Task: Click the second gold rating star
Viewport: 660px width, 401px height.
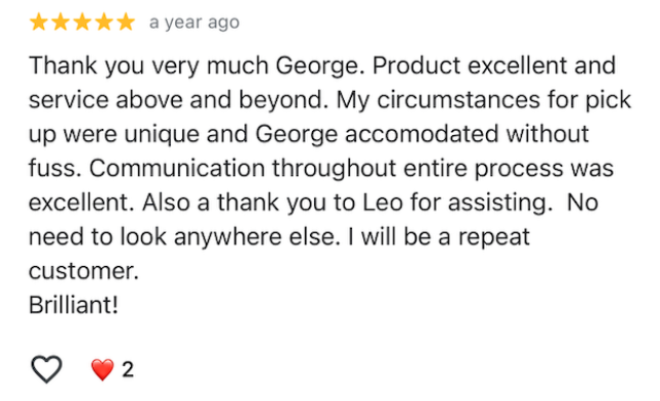Action: click(x=60, y=21)
